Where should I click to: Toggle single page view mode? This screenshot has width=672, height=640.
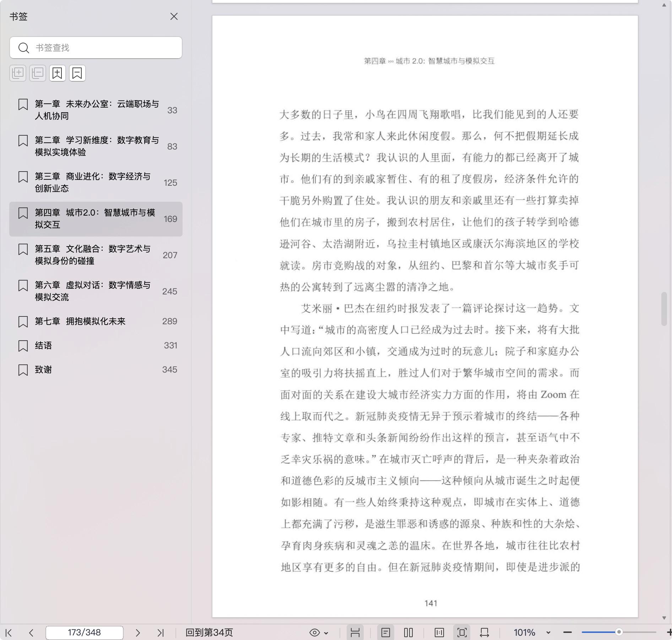point(386,633)
